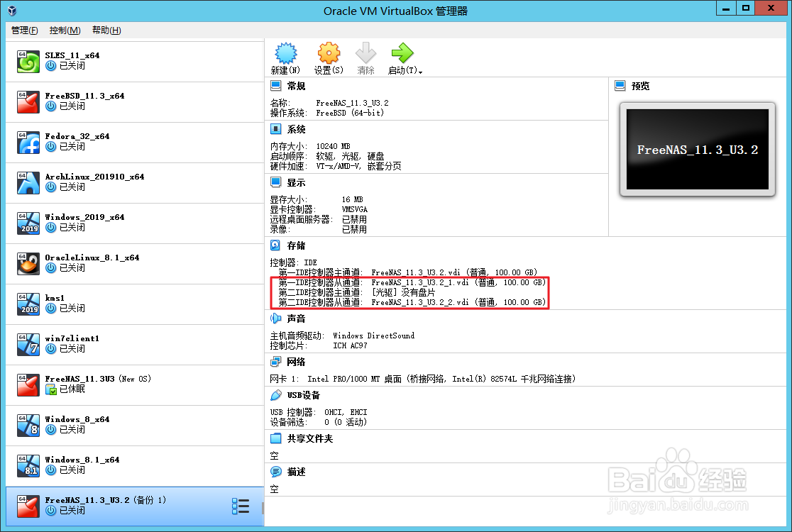Click the 声音 (Audio) section header
This screenshot has height=532, width=792.
[296, 319]
